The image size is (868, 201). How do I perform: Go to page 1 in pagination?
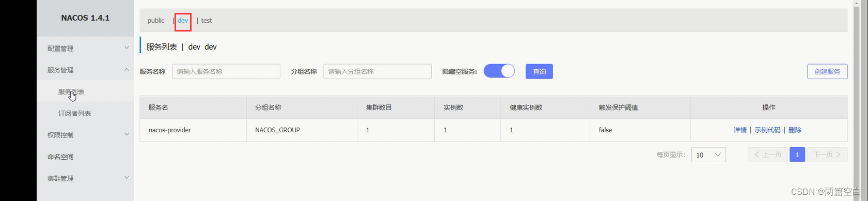click(x=797, y=154)
